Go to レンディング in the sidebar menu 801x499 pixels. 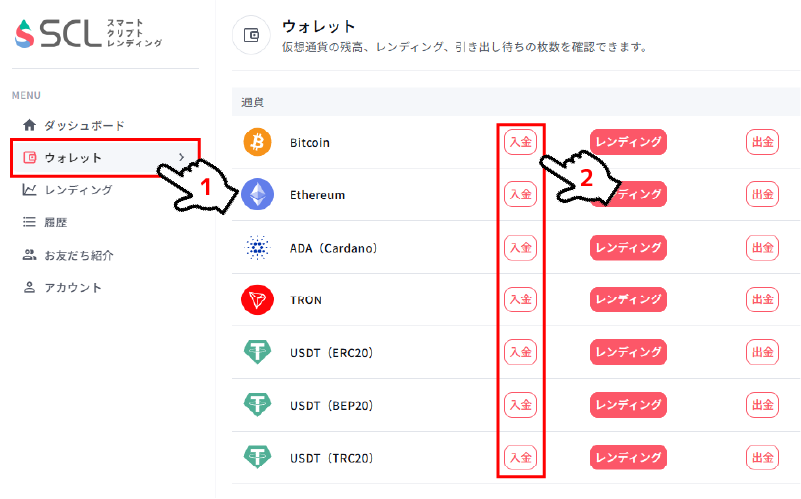click(78, 190)
